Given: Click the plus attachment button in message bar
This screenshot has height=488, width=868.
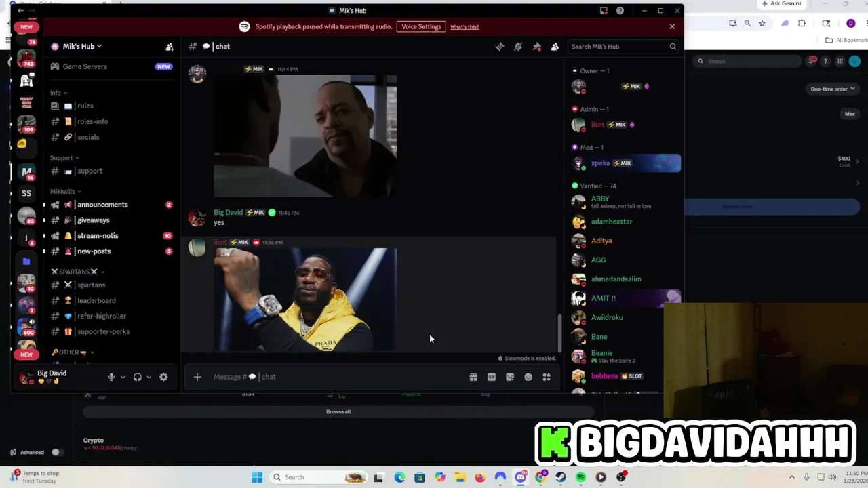Looking at the screenshot, I should (197, 377).
